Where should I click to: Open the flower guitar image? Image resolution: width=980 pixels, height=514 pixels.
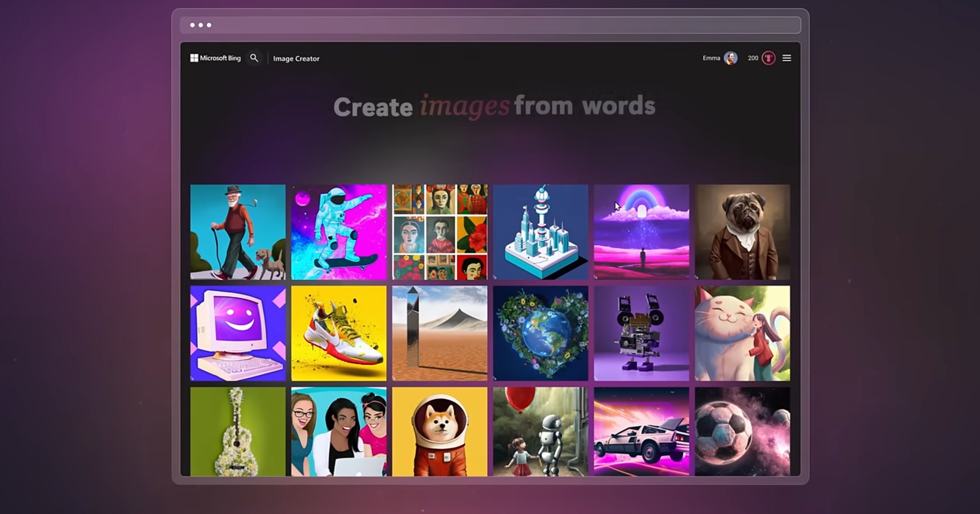pyautogui.click(x=238, y=432)
